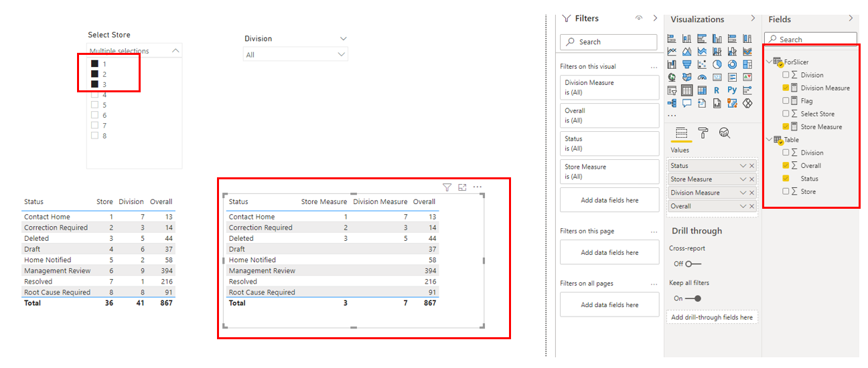Choose the Python (Py) visual

(732, 90)
